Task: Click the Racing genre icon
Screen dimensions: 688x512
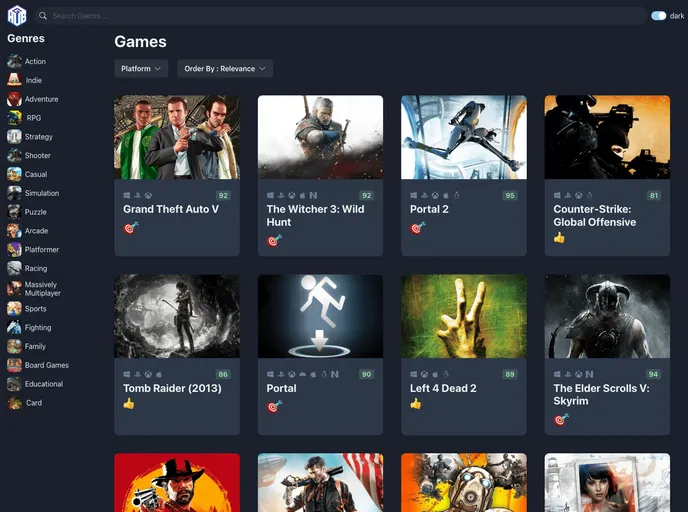Action: 14,268
